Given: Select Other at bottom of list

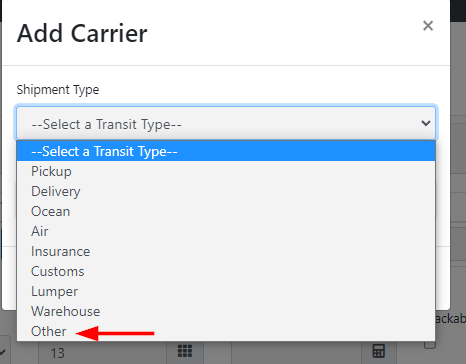Looking at the screenshot, I should pyautogui.click(x=226, y=331).
